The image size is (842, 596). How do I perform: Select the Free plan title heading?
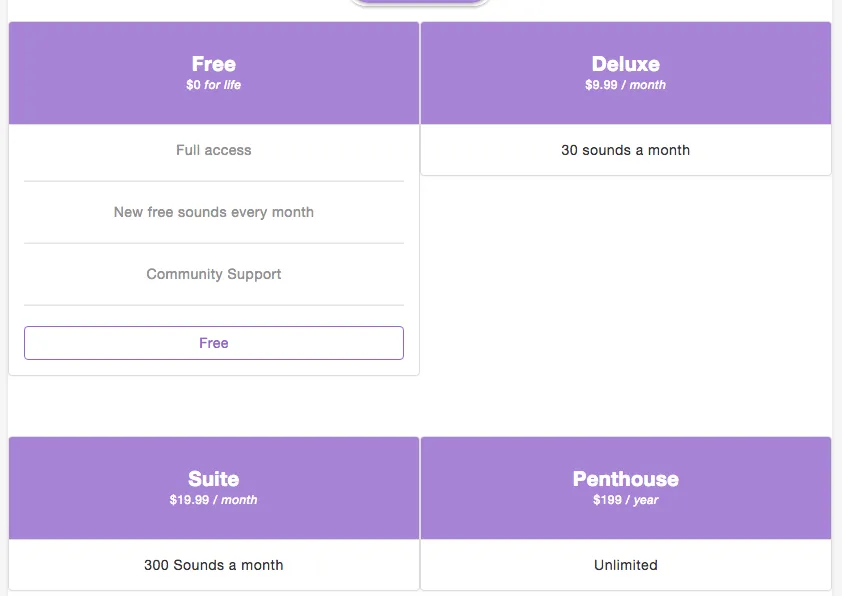tap(214, 64)
